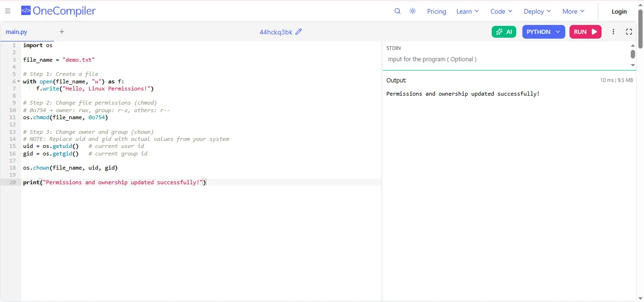The width and height of the screenshot is (644, 302).
Task: Click the os.chown code line
Action: 70,168
